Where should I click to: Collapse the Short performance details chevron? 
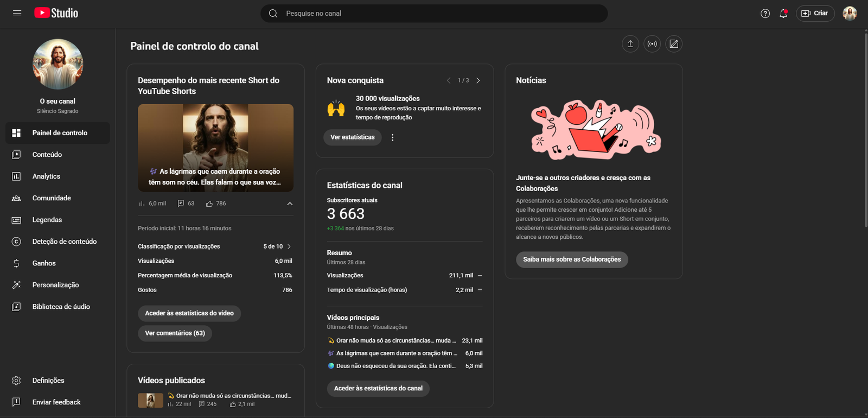[290, 204]
